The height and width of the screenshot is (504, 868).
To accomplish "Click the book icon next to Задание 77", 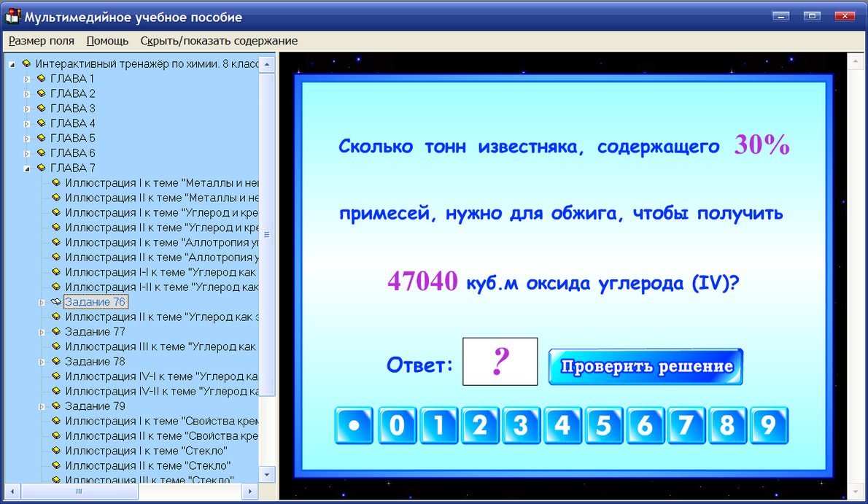I will (56, 331).
